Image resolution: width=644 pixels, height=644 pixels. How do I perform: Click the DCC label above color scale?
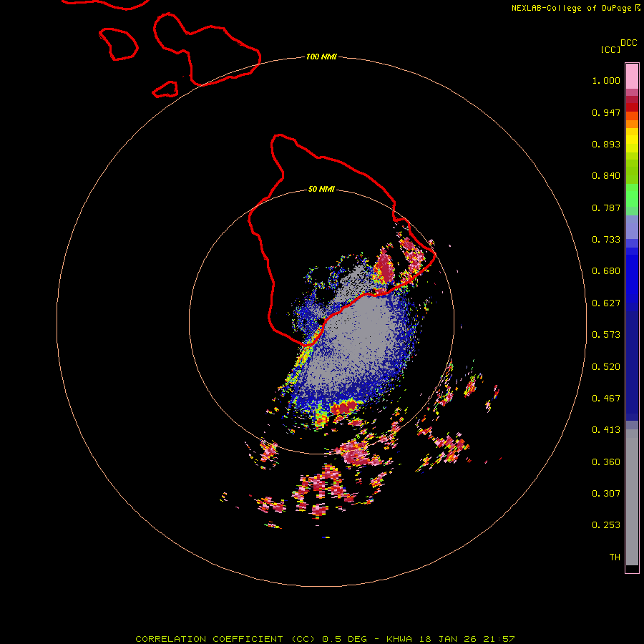628,43
